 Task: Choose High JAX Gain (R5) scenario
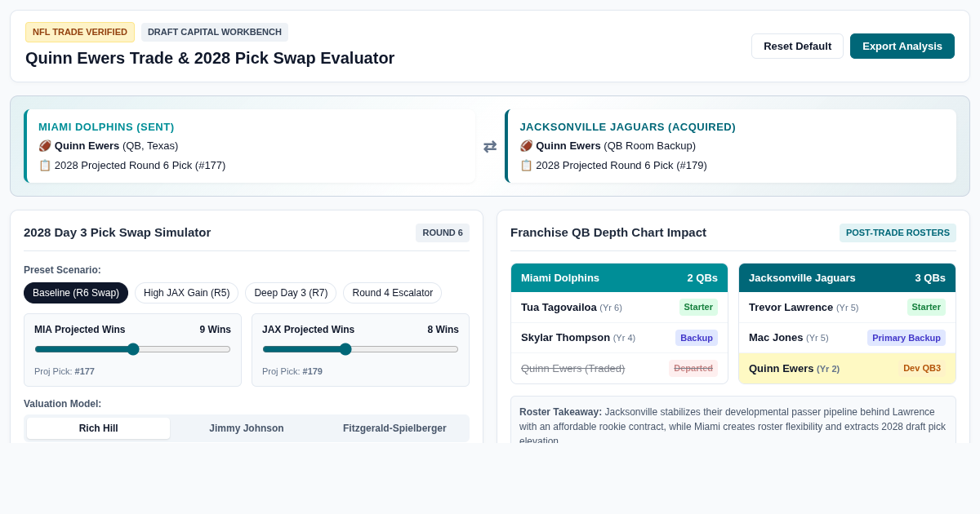[x=186, y=293]
